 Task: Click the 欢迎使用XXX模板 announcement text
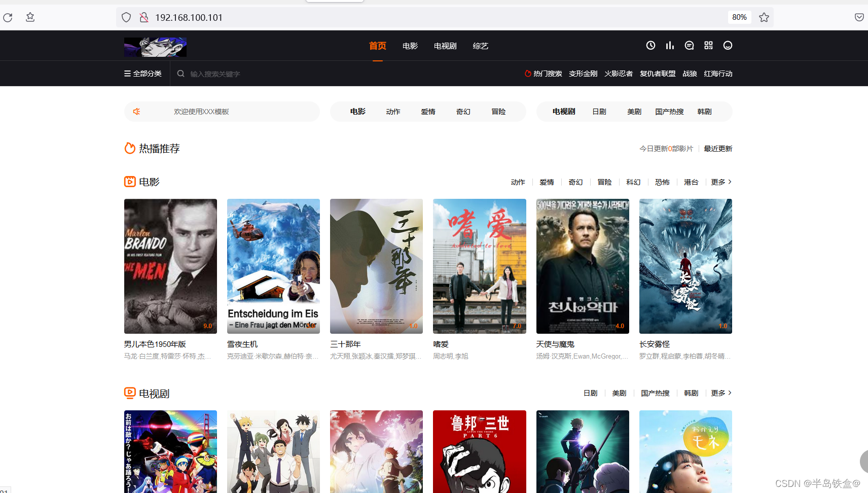click(201, 112)
